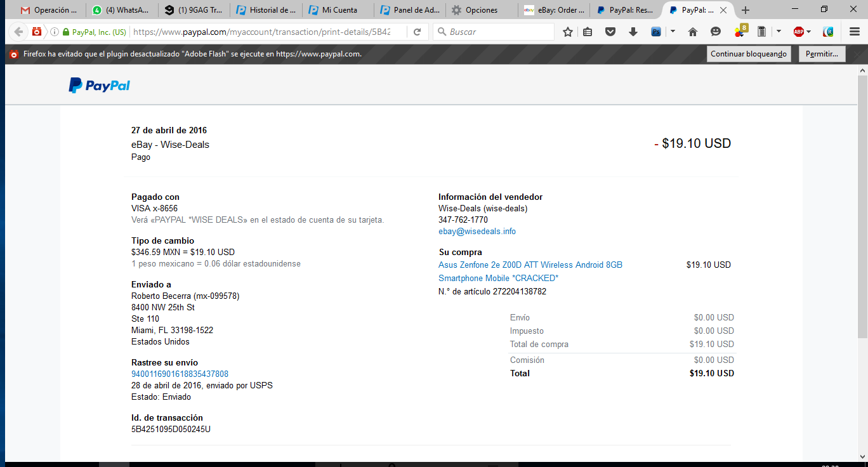Click Roberto Becerra (mx-099578) recipient
868x467 pixels.
click(185, 296)
